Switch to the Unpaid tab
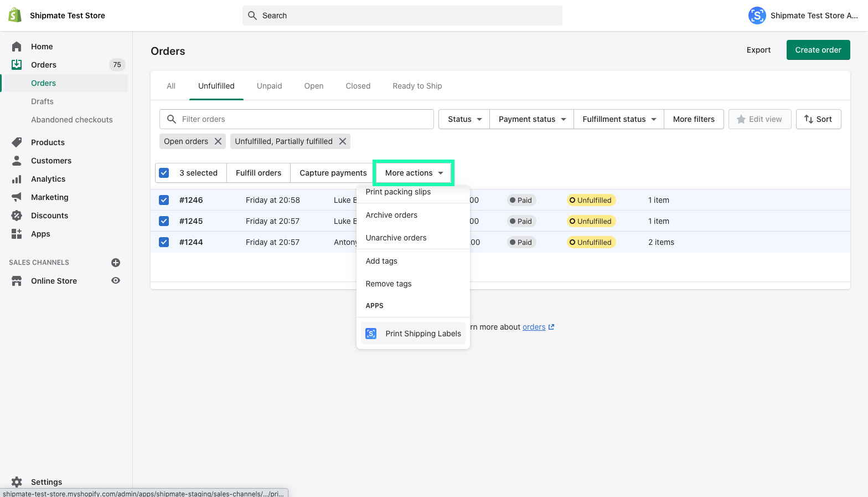 pyautogui.click(x=270, y=86)
